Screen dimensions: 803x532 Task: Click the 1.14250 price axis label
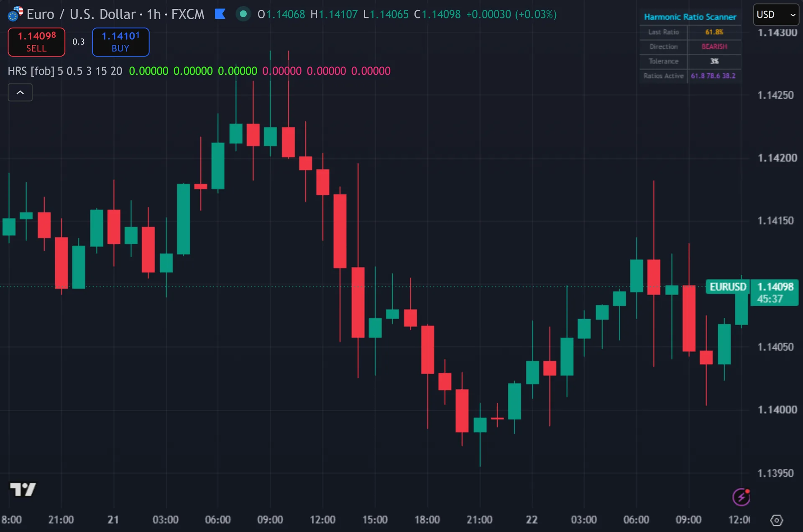coord(775,95)
